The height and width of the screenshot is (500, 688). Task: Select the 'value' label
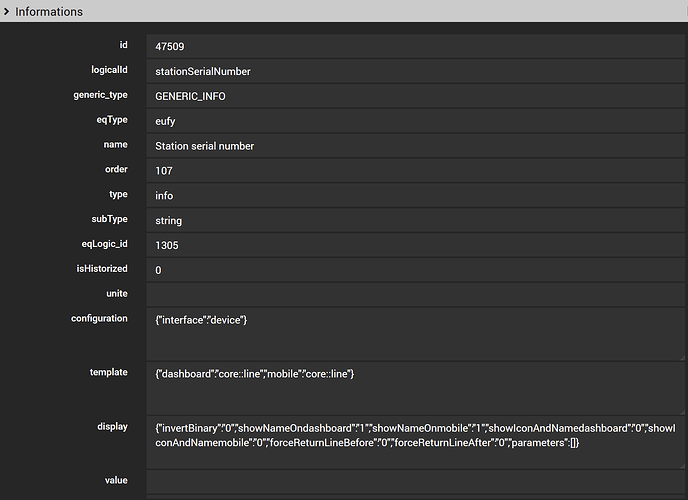(116, 480)
